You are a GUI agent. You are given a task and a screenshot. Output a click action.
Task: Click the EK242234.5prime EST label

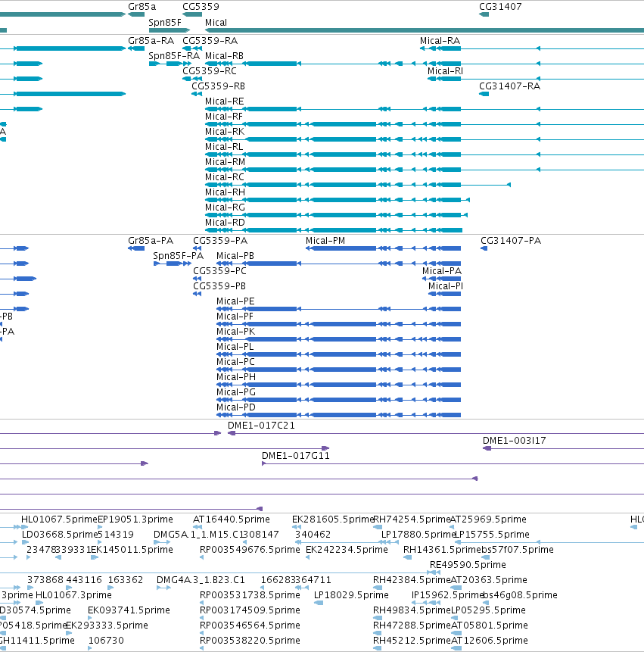[x=347, y=550]
